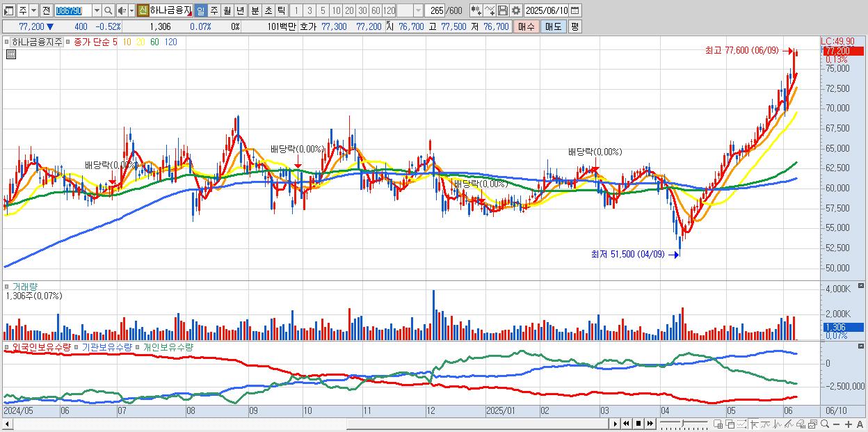The image size is (868, 432).
Task: Click the overlapping windows icon
Action: [x=730, y=424]
